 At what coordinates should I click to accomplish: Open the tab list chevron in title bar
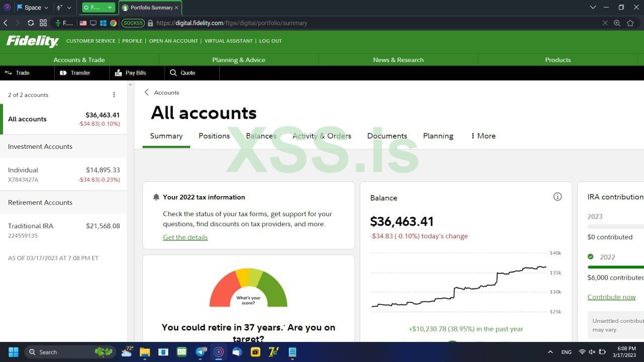pos(593,8)
